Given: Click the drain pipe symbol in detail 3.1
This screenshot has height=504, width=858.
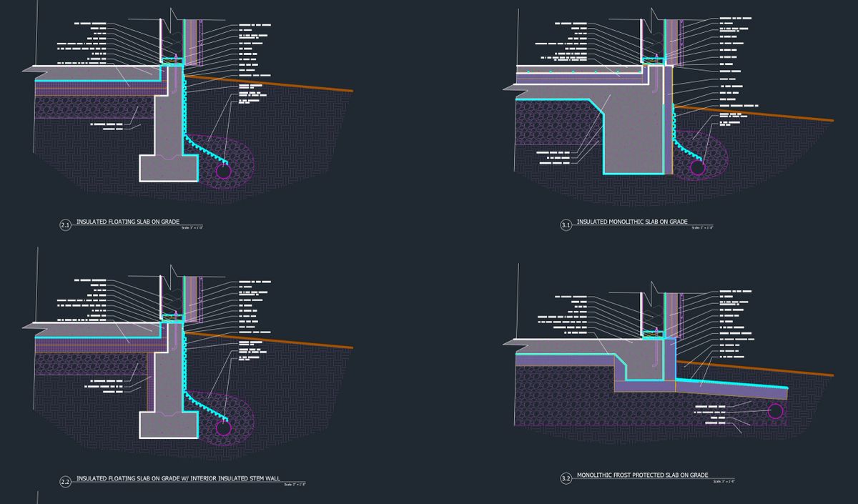Looking at the screenshot, I should point(699,169).
